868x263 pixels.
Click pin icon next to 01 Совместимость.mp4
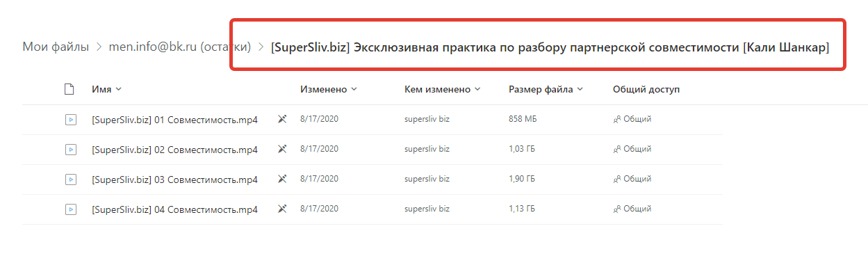(282, 119)
